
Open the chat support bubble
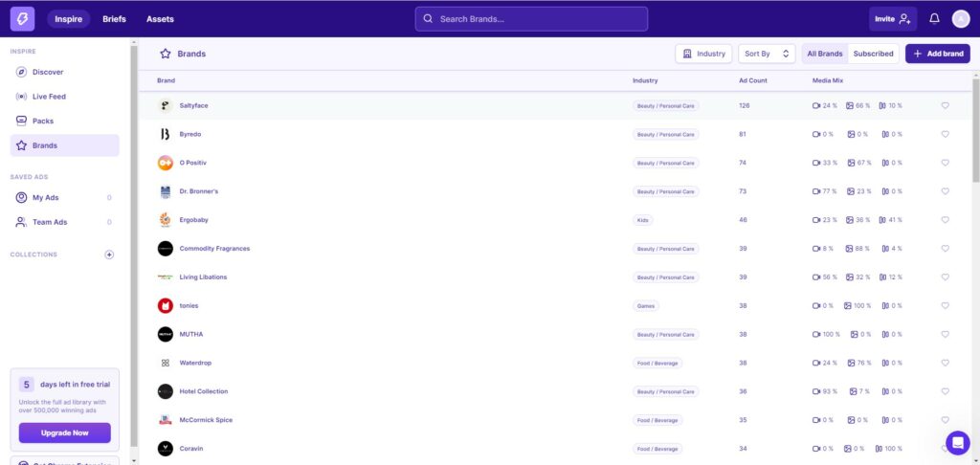(x=957, y=442)
